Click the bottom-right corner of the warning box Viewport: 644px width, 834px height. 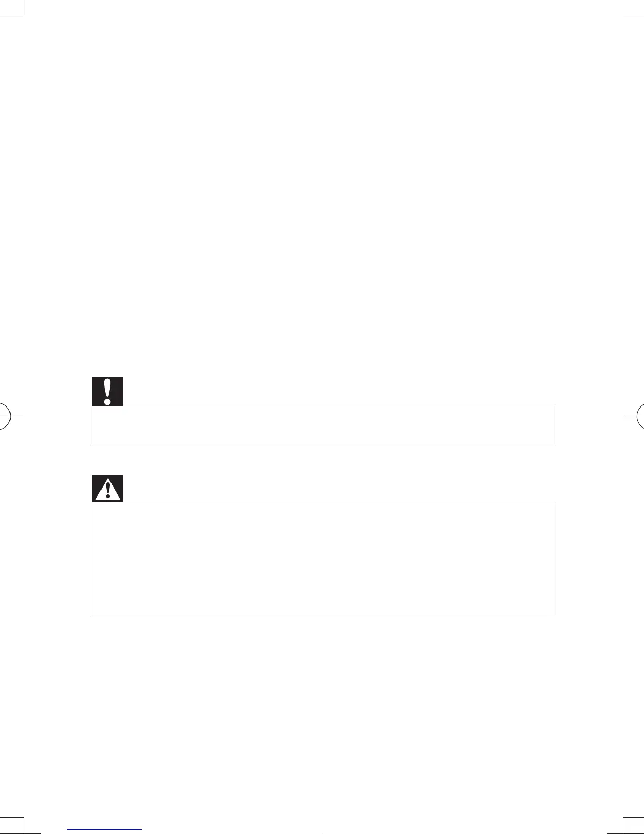[x=555, y=616]
